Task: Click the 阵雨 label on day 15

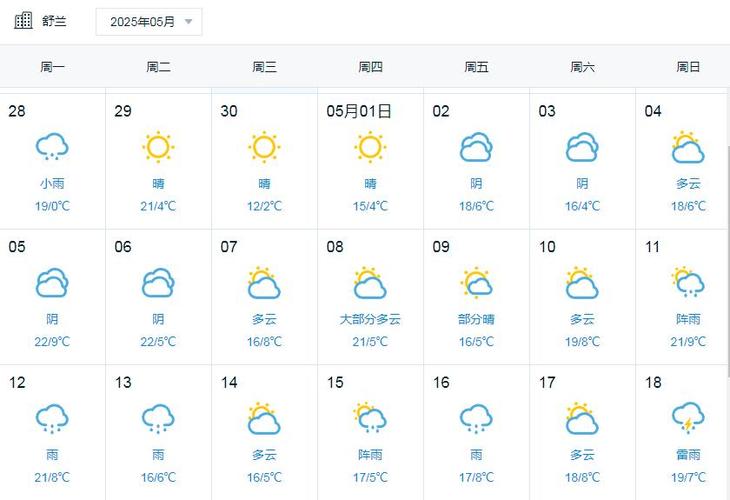Action: pyautogui.click(x=371, y=455)
